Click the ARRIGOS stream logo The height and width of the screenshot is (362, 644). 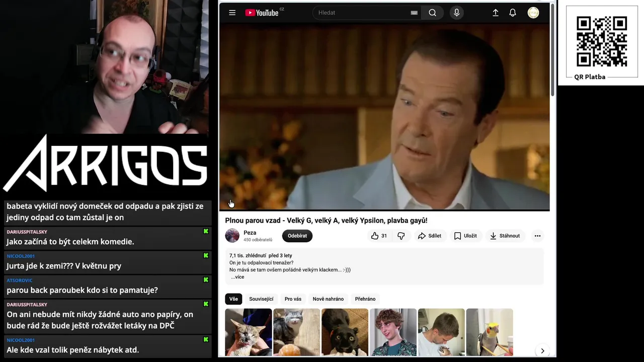[105, 163]
